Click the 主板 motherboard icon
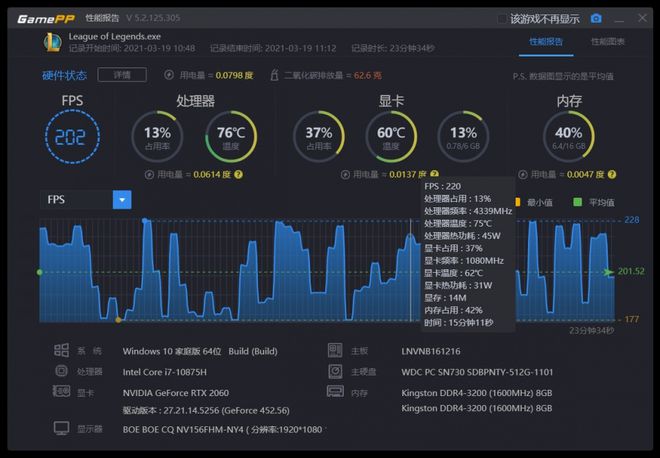 tap(335, 350)
